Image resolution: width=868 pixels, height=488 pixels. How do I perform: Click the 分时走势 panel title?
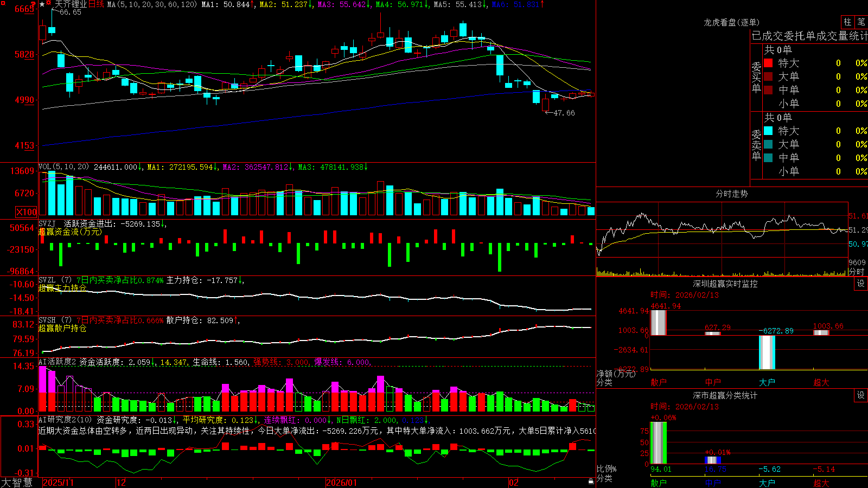pyautogui.click(x=732, y=194)
